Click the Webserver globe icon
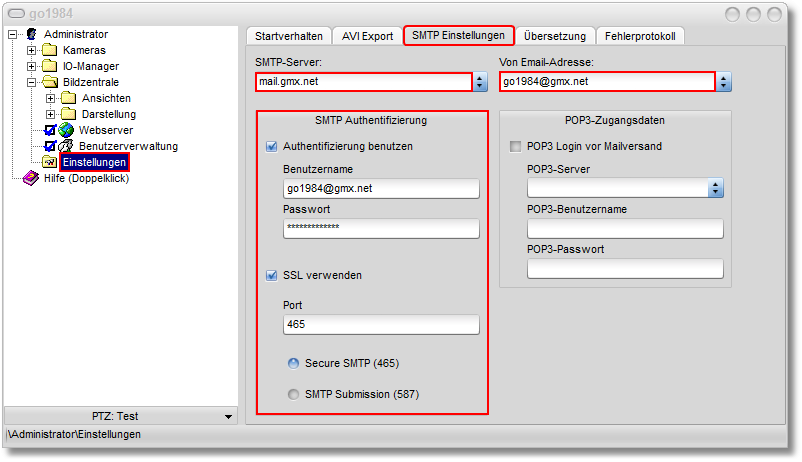 tap(66, 130)
